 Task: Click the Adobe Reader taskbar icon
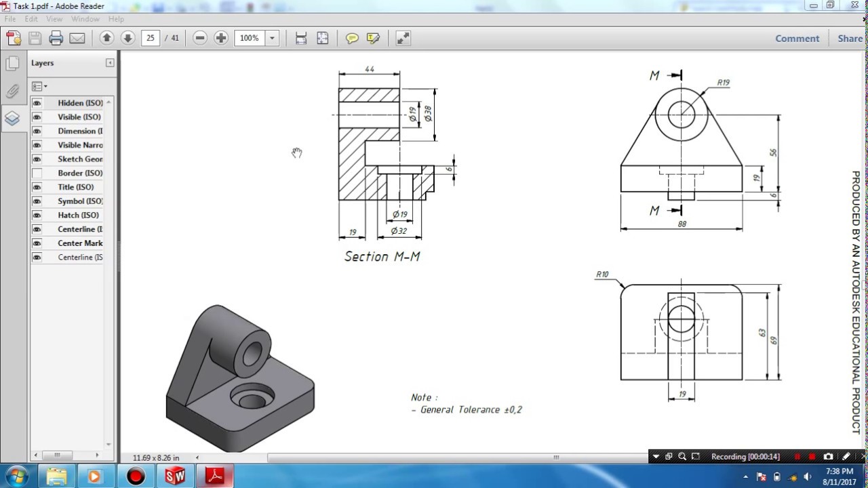point(215,476)
